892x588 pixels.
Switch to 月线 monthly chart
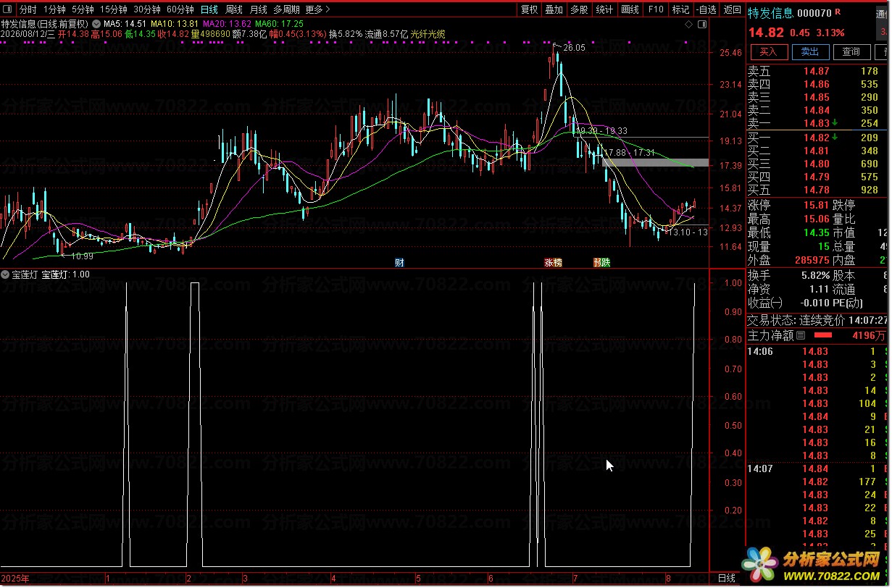pos(259,9)
